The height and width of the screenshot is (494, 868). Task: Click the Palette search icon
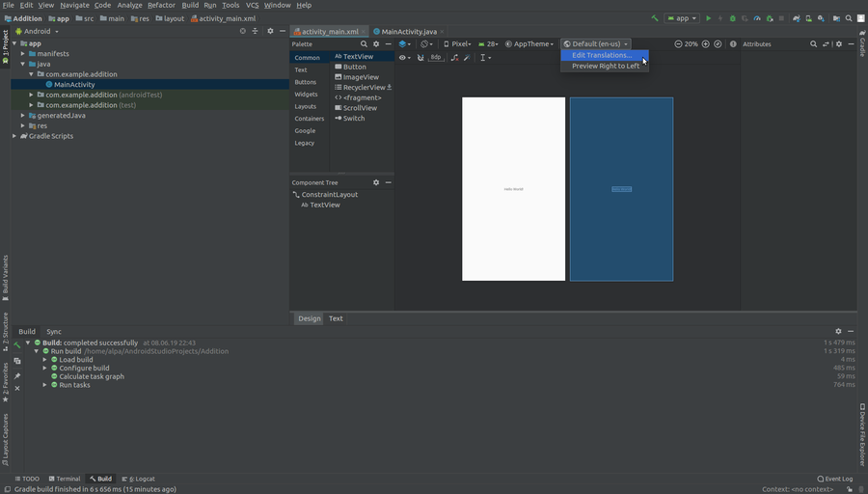(x=364, y=44)
